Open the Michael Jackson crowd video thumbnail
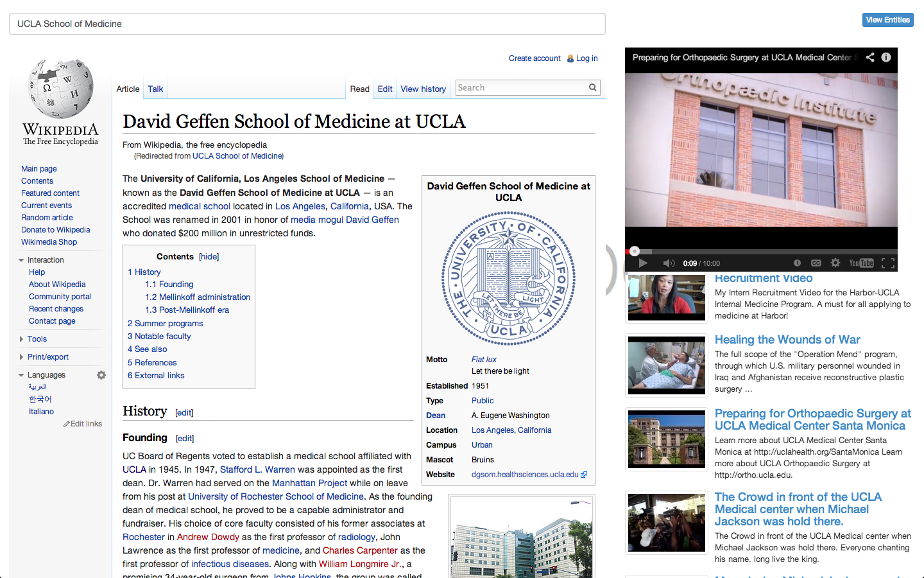This screenshot has height=578, width=924. point(667,523)
